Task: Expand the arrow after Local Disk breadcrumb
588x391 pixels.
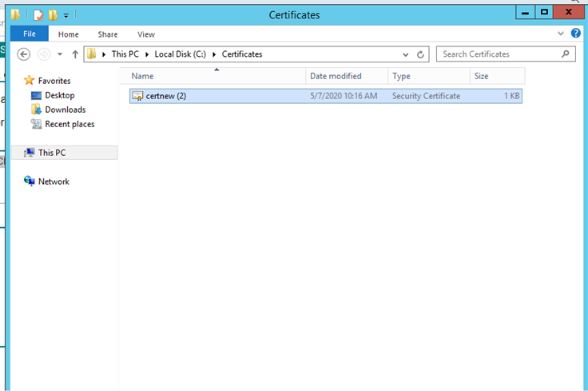Action: [214, 54]
